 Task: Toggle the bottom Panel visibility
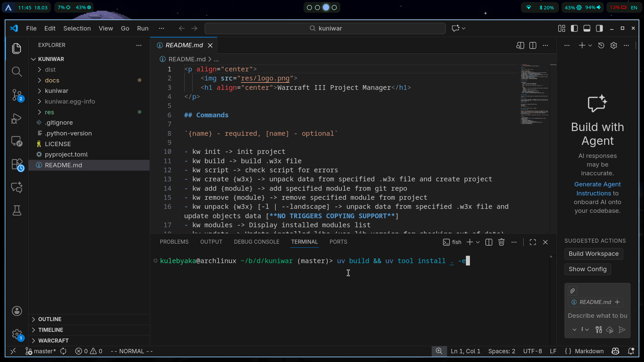click(587, 28)
